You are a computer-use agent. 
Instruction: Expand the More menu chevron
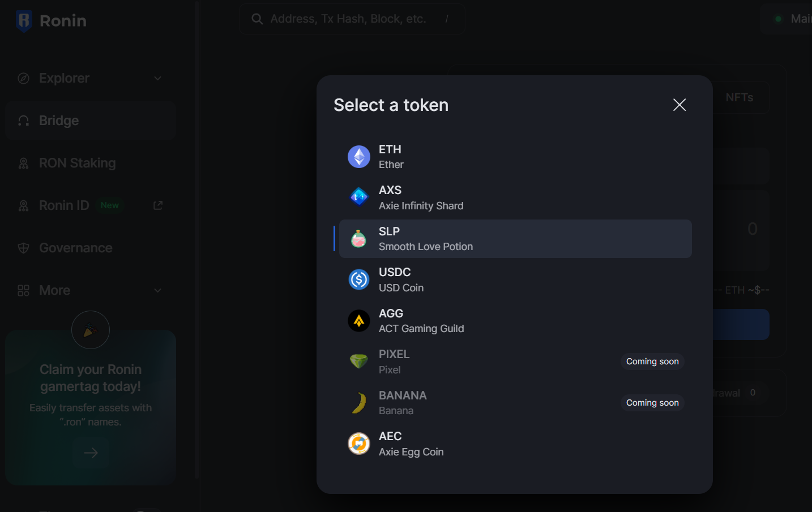(x=158, y=290)
